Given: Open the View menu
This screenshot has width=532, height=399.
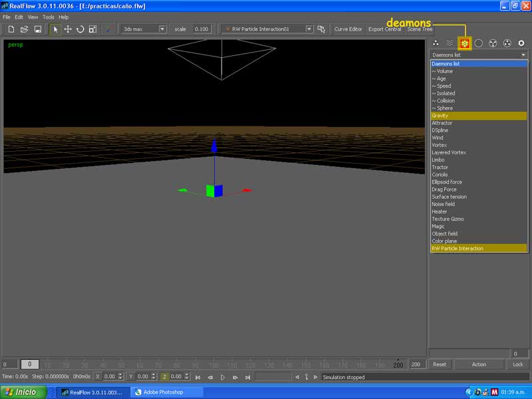Looking at the screenshot, I should (33, 17).
